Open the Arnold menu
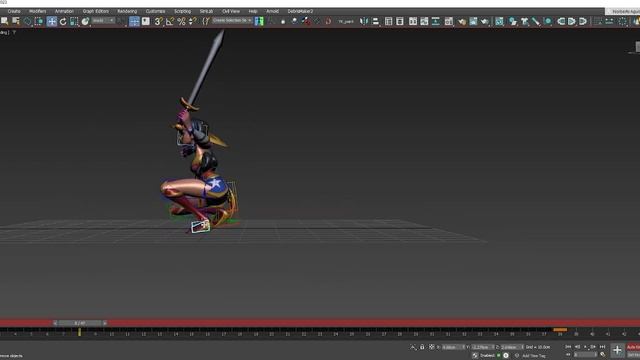The image size is (640, 360). click(x=272, y=11)
